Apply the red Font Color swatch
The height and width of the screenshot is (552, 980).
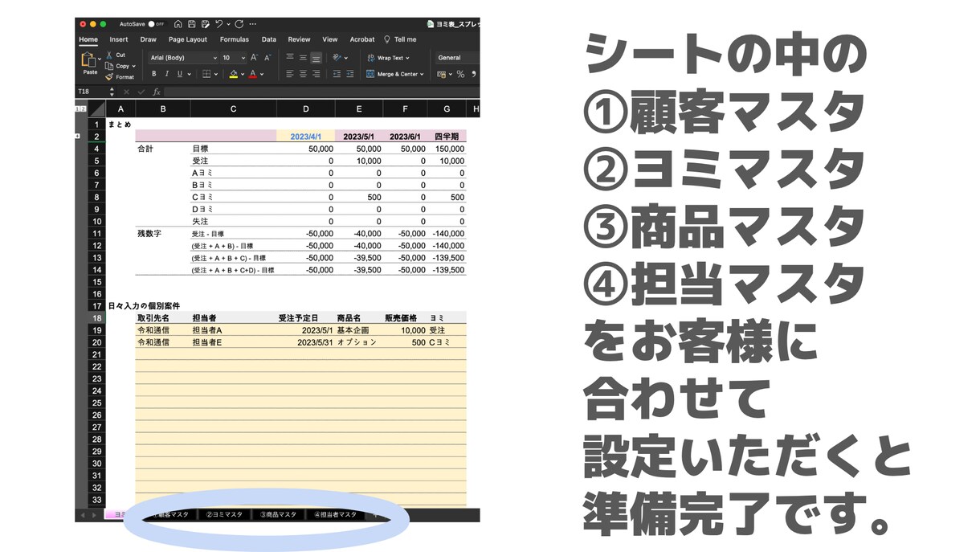point(252,74)
